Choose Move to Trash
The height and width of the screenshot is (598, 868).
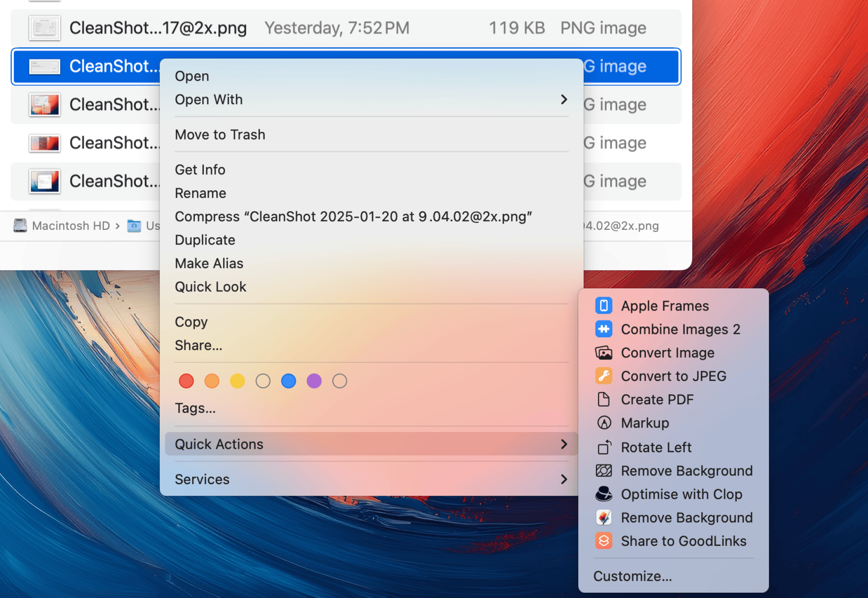(371, 134)
